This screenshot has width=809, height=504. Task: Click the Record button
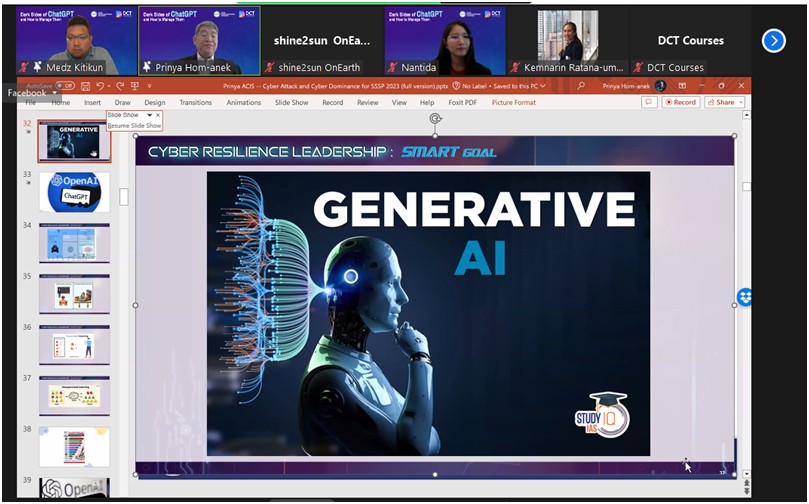point(680,102)
